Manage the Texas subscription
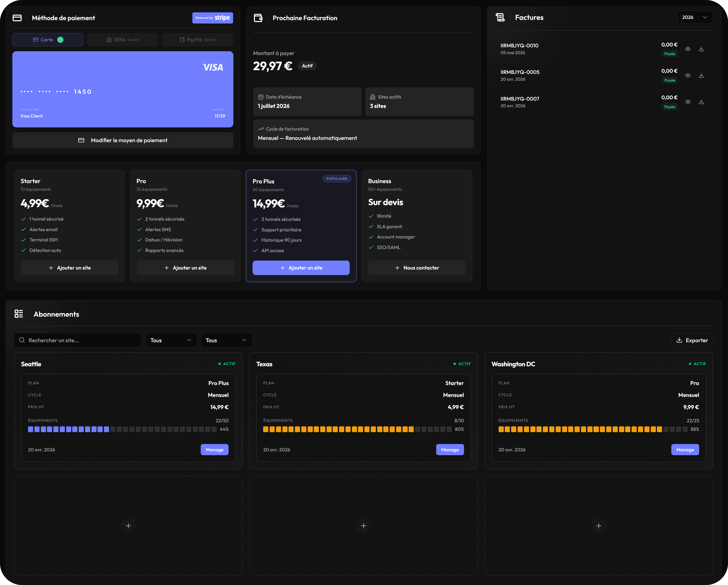The width and height of the screenshot is (728, 585). click(x=450, y=450)
